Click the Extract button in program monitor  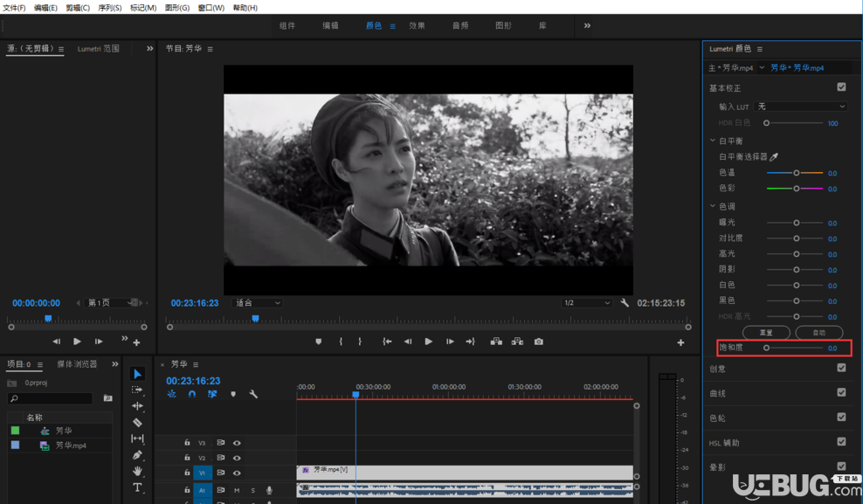point(517,342)
